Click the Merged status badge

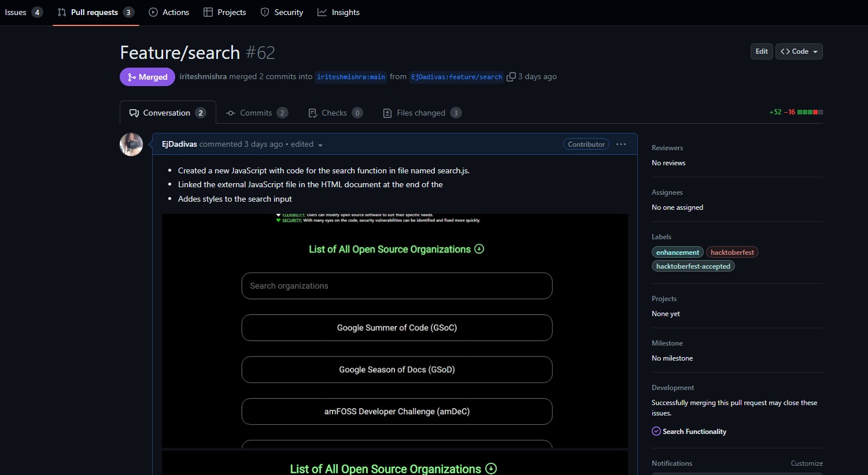[x=147, y=77]
